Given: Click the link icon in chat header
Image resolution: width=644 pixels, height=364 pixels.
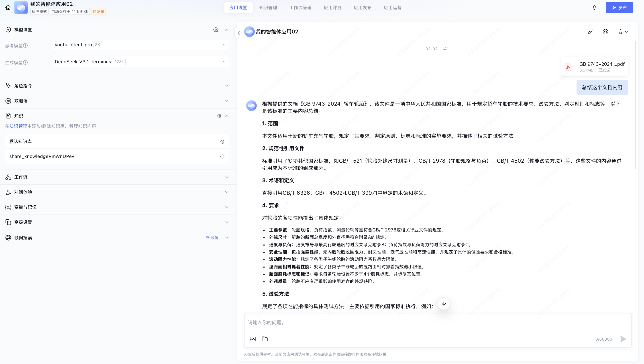Looking at the screenshot, I should 590,32.
